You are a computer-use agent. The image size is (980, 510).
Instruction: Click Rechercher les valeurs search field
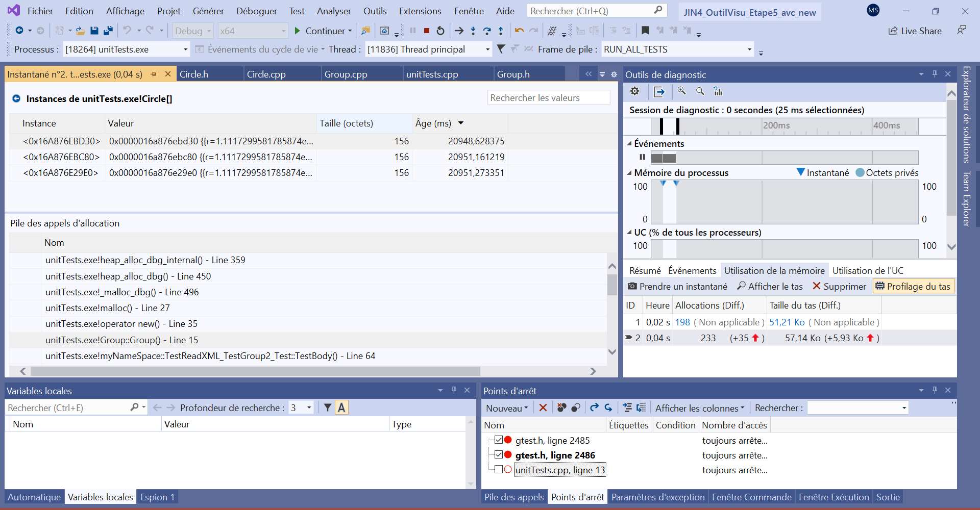549,97
